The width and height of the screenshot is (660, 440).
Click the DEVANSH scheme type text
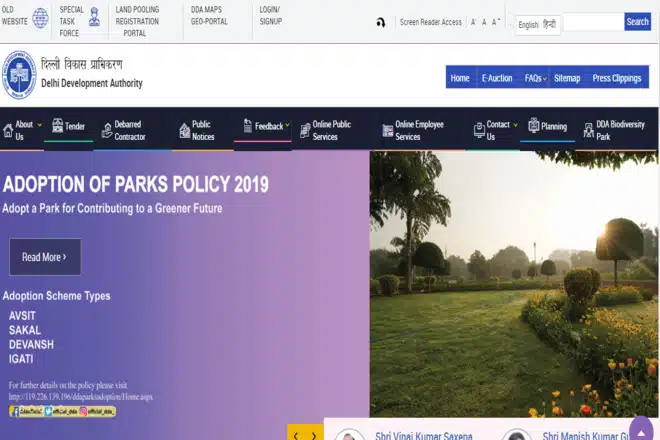pyautogui.click(x=32, y=344)
